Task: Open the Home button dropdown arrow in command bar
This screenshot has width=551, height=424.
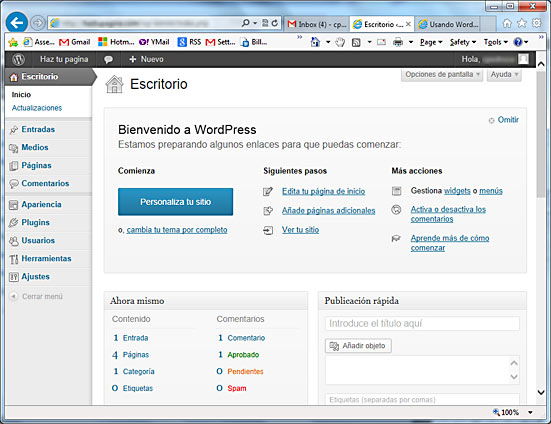Action: pos(328,43)
